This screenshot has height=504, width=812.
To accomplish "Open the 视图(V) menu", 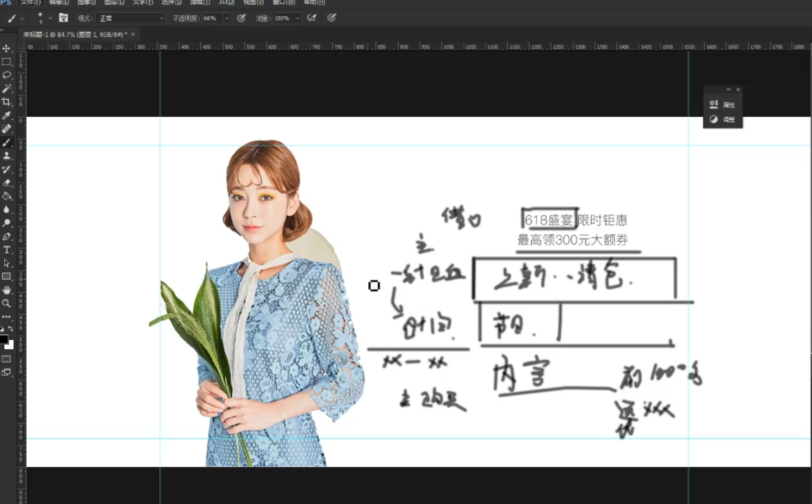I will (x=253, y=3).
